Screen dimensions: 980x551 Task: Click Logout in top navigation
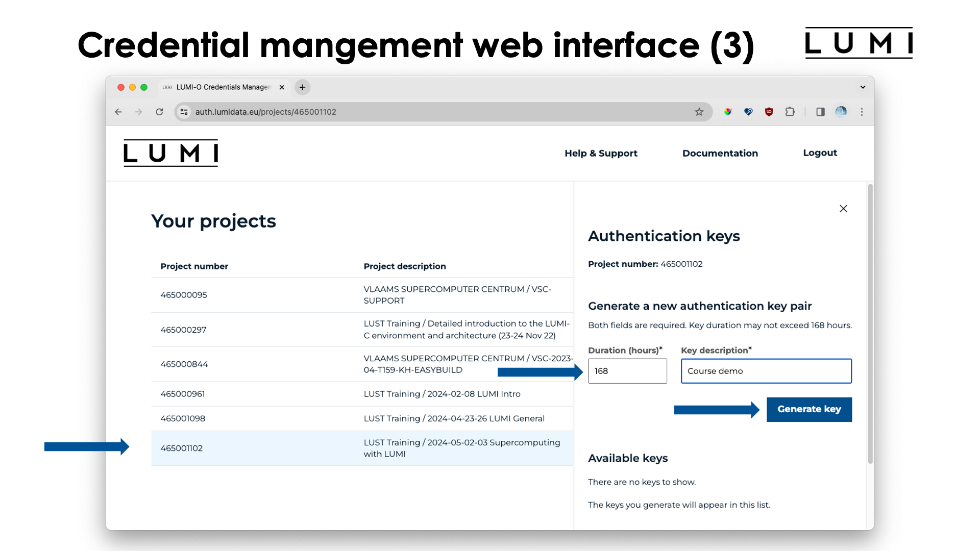pyautogui.click(x=819, y=153)
